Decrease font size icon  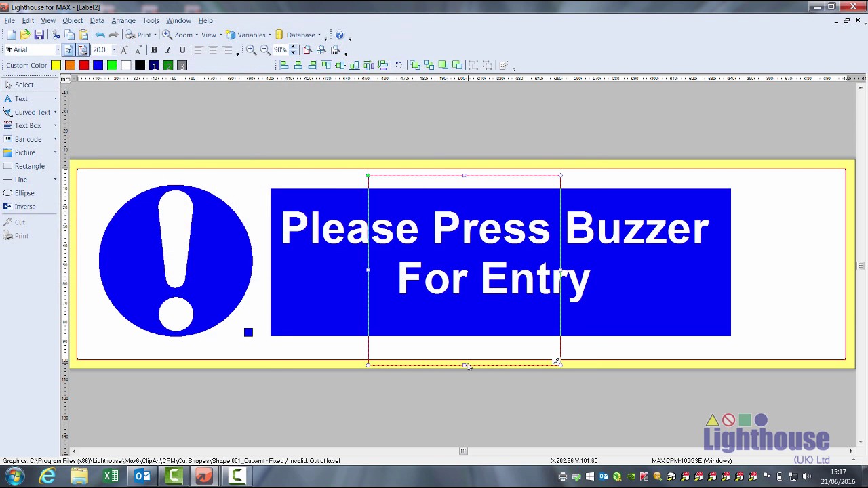click(x=138, y=50)
